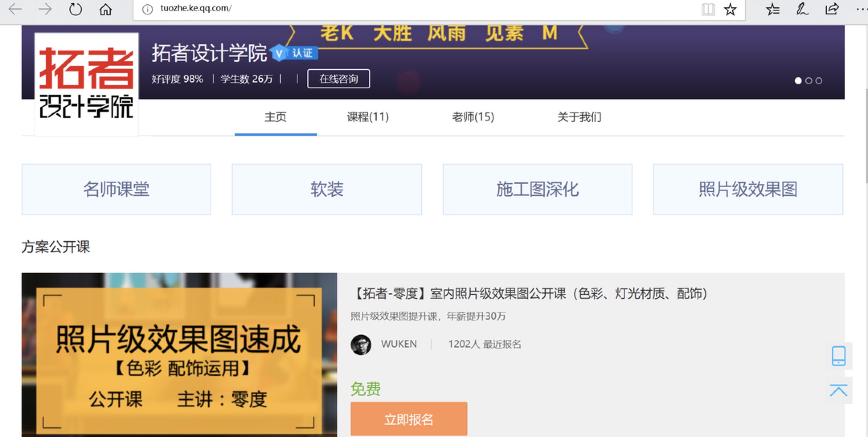The height and width of the screenshot is (437, 868).
Task: Open the 照片级效果图 category
Action: point(748,189)
